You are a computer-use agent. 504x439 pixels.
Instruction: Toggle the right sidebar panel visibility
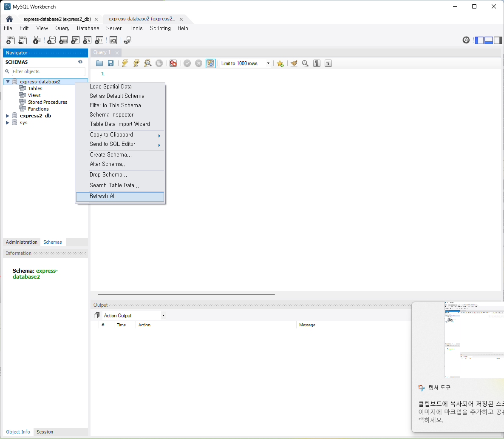point(498,40)
